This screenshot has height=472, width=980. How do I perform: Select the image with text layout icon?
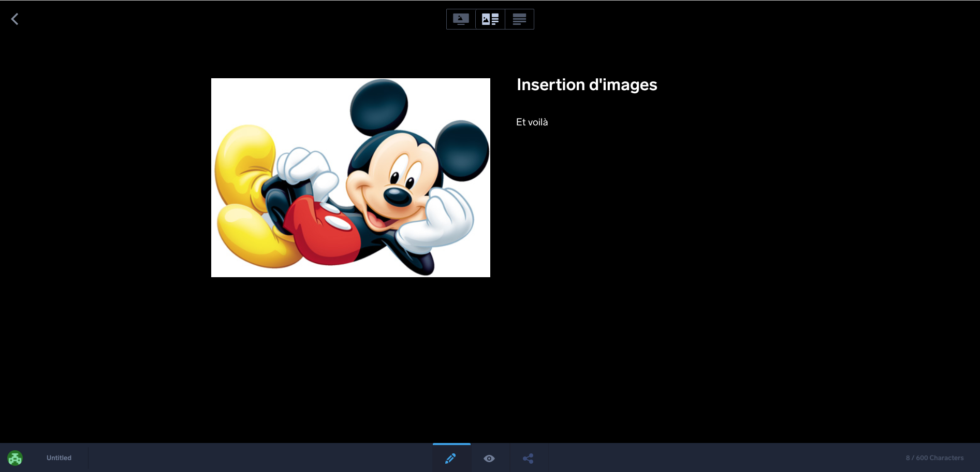tap(490, 19)
